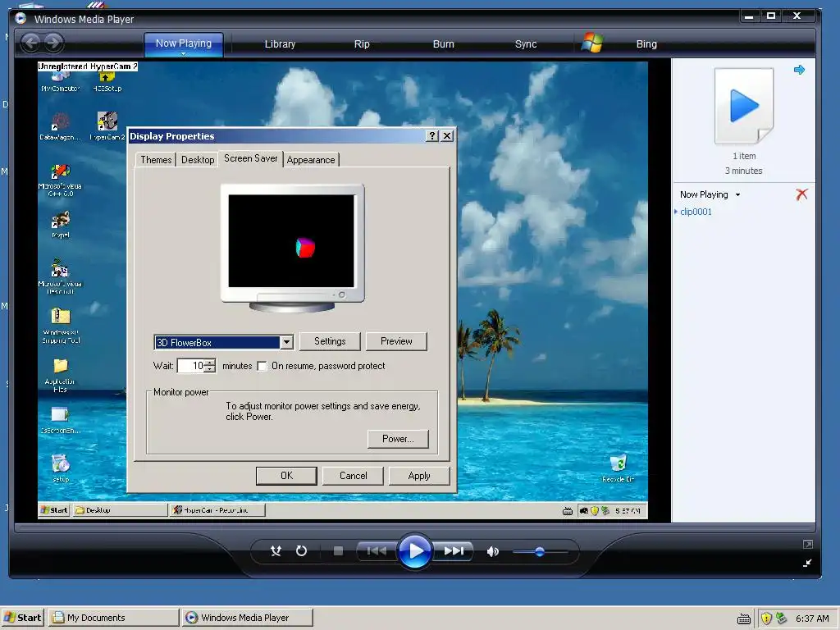
Task: Click the Desktop taskbar button in the video
Action: (x=120, y=510)
